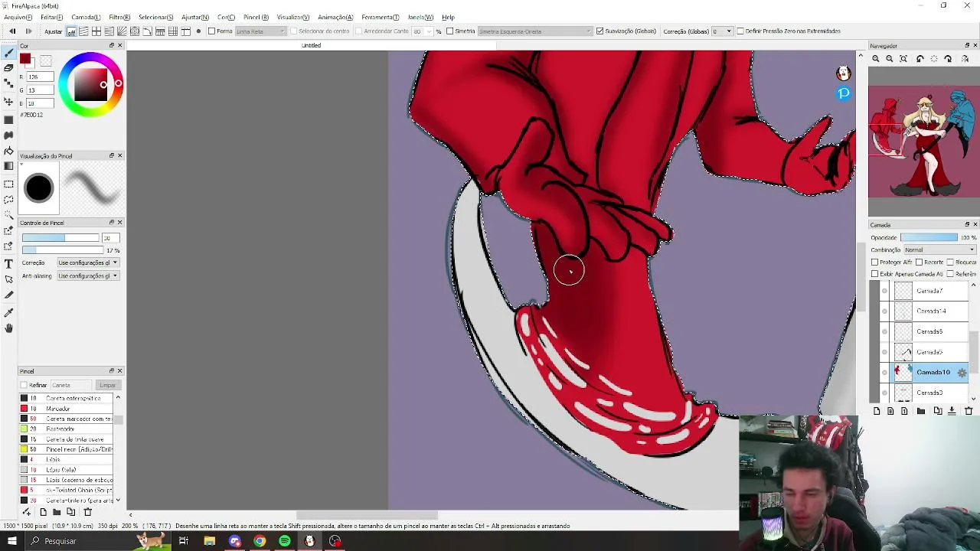Hide the Camada7 layer

tap(884, 291)
